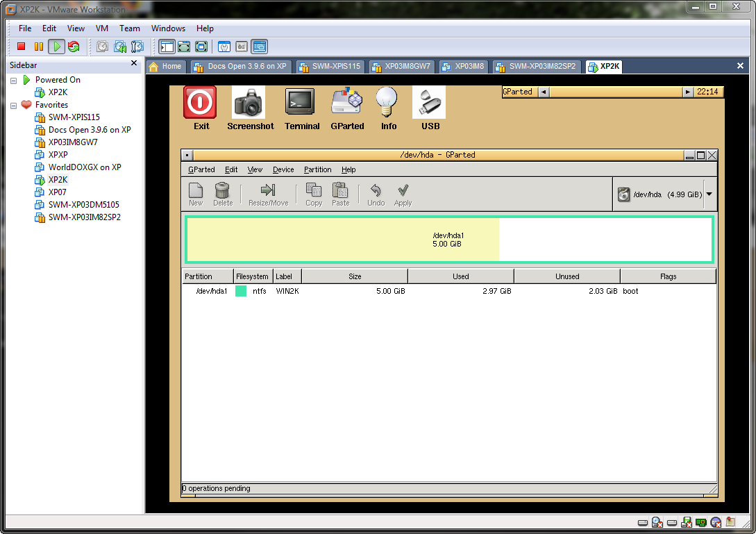Click the Console view toolbar icon
756x534 pixels.
260,47
